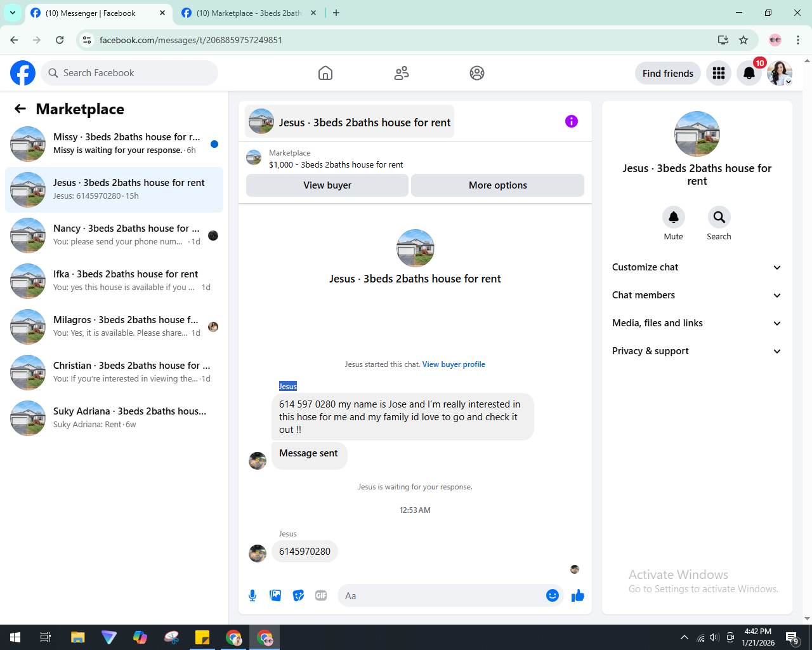This screenshot has width=812, height=650.
Task: Open the Home feed icon
Action: (x=325, y=73)
